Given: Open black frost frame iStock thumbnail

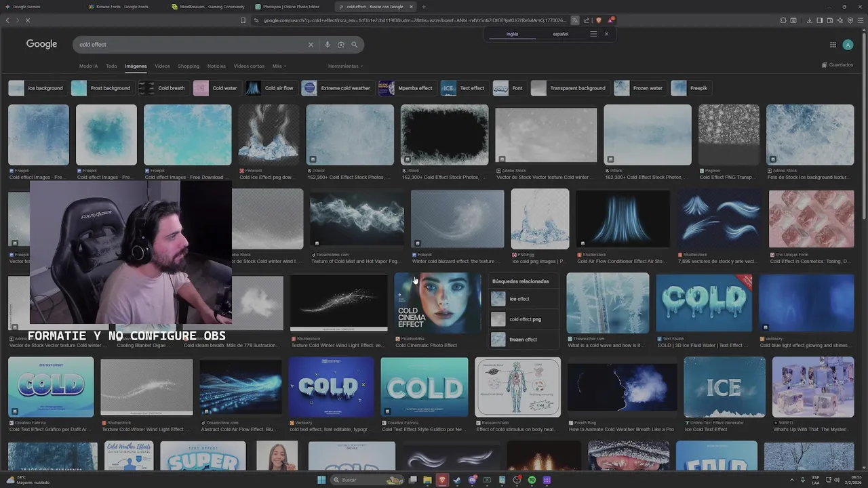Looking at the screenshot, I should pyautogui.click(x=444, y=135).
